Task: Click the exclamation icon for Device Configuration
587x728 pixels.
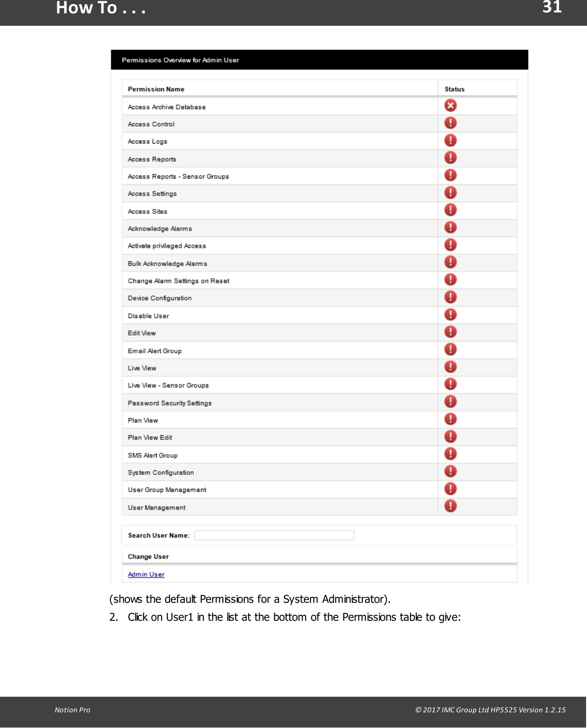Action: 450,297
